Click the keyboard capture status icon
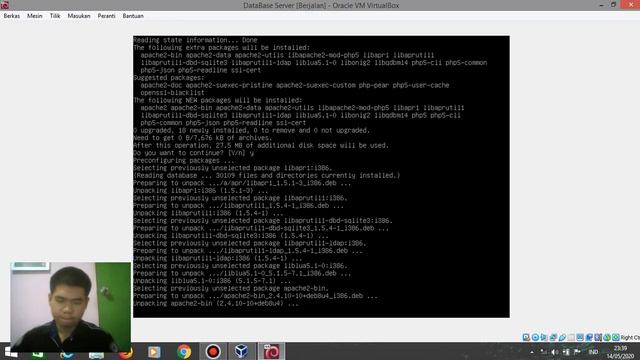The width and height of the screenshot is (640, 360). point(616,337)
